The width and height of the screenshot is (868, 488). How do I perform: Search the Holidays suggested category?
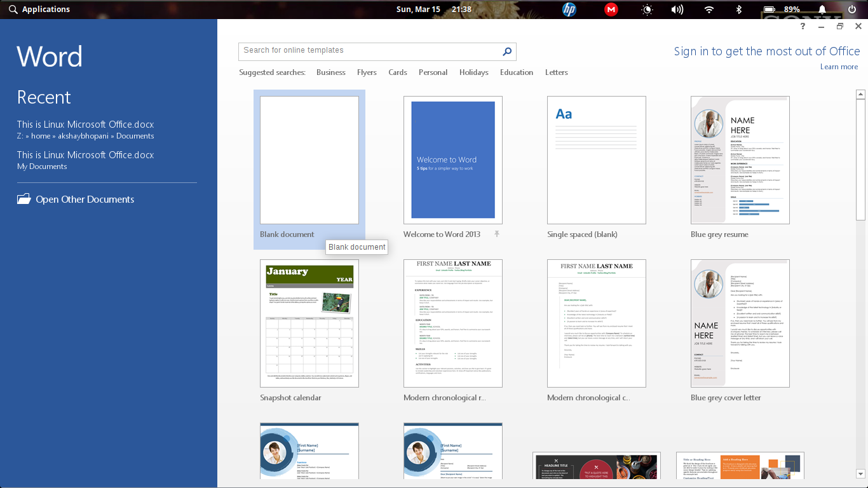coord(474,72)
